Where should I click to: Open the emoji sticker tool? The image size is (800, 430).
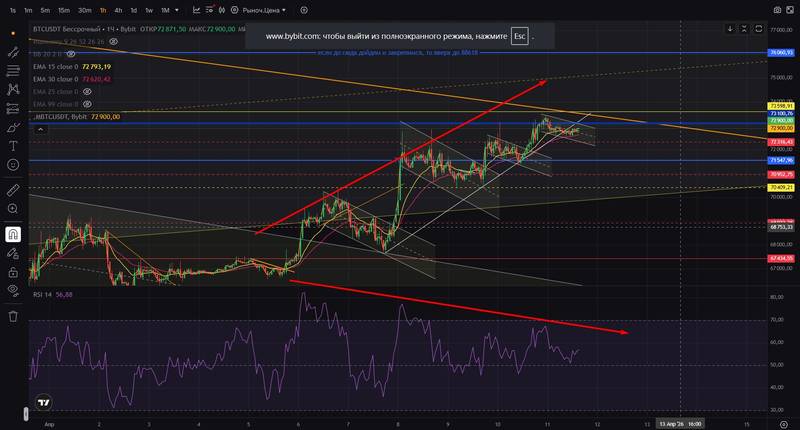[x=13, y=165]
